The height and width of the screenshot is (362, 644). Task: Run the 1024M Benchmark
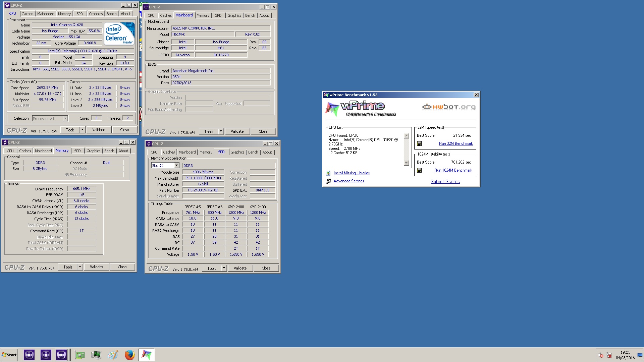[x=453, y=170]
